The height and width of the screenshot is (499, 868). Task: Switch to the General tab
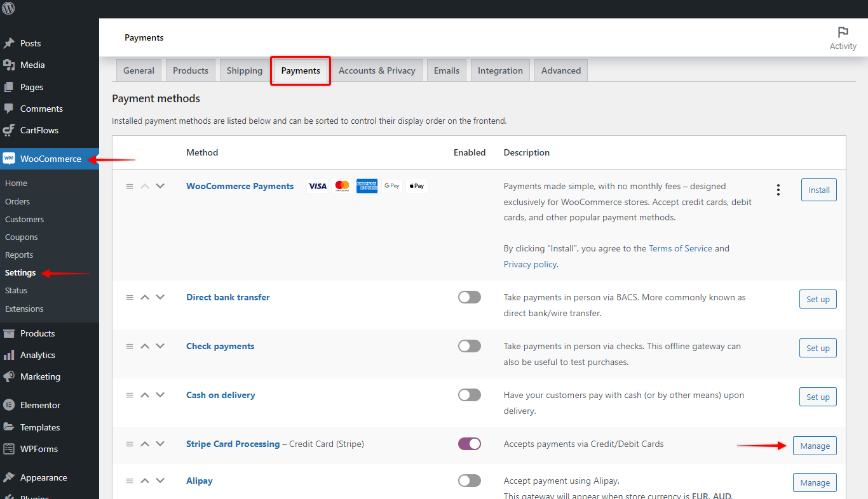click(139, 70)
